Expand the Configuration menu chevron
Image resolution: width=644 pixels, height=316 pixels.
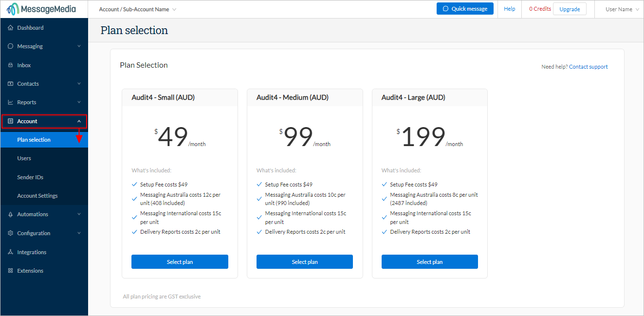coord(79,233)
